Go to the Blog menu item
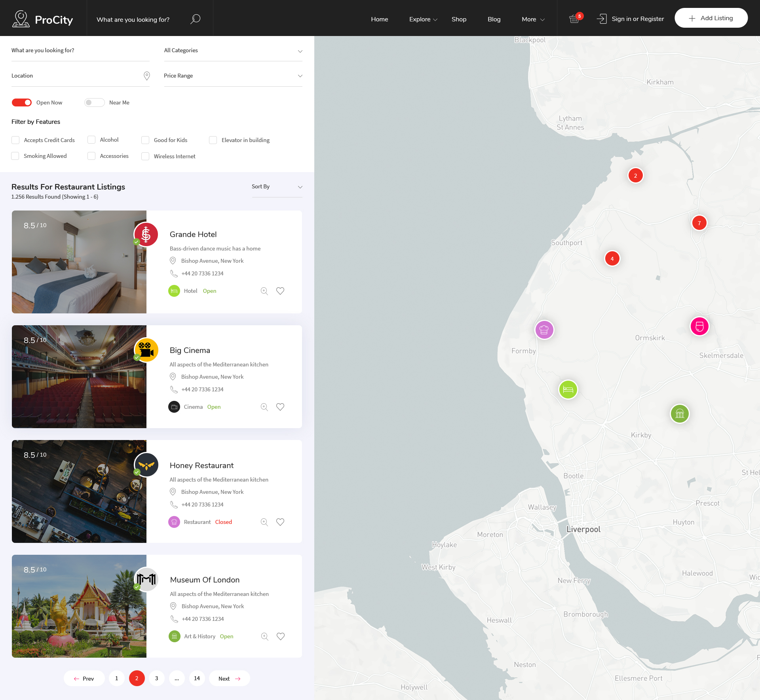Image resolution: width=760 pixels, height=700 pixels. (x=494, y=19)
